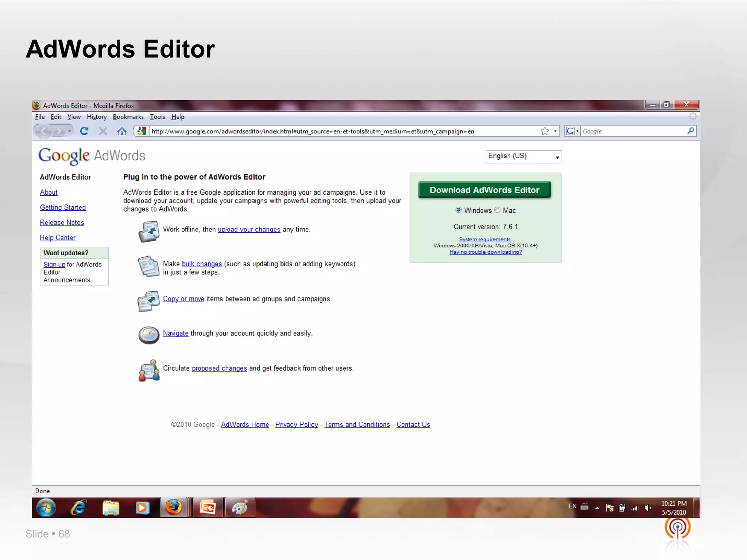Click the Stop loading X icon
This screenshot has height=560, width=747.
[x=103, y=131]
